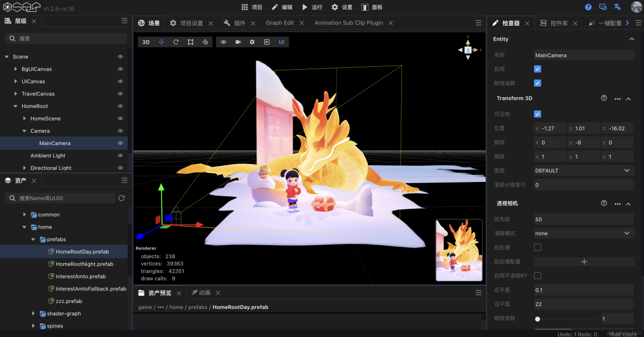Screen dimensions: 644x337
Task: Click the 缩放倍数 slider handle
Action: (x=537, y=319)
